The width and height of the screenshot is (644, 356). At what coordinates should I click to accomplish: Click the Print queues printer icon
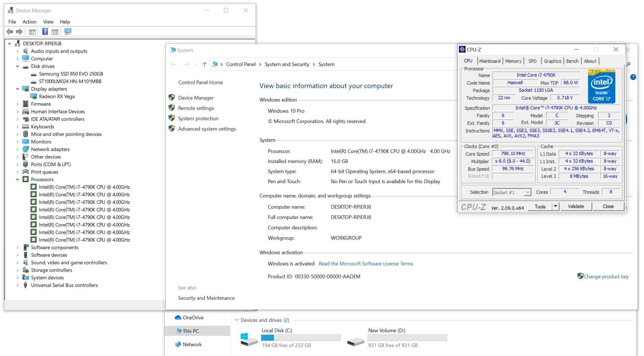pos(25,172)
